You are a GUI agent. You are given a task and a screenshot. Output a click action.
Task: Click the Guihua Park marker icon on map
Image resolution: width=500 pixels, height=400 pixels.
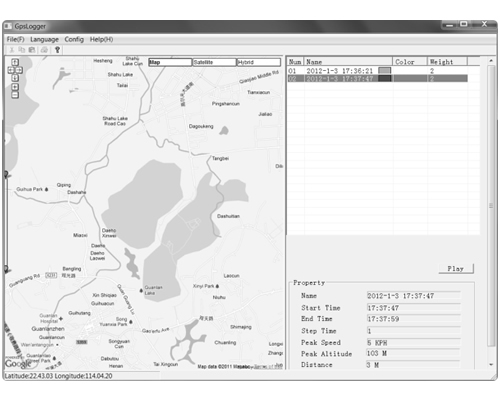[46, 189]
